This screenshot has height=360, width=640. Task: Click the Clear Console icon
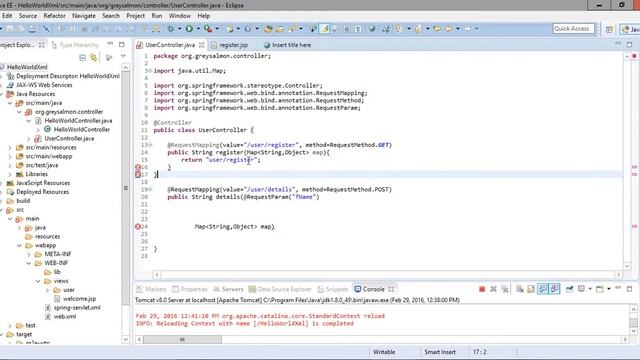(520, 289)
